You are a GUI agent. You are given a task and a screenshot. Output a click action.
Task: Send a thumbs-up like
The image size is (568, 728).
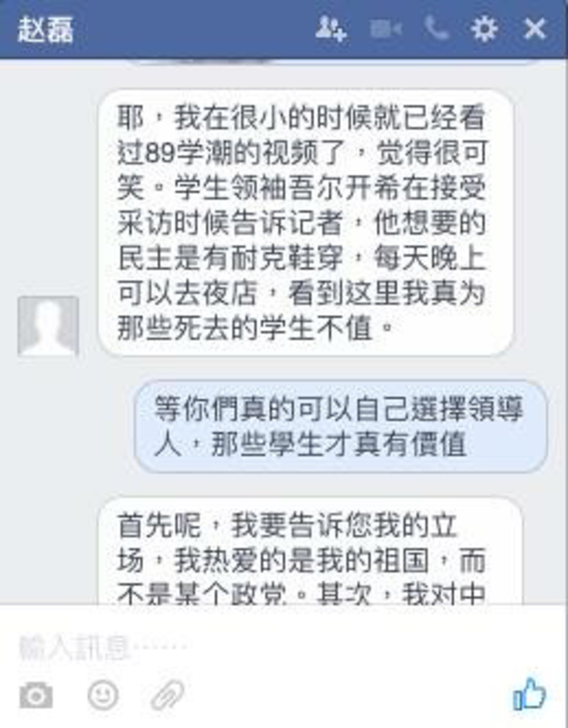coord(529,694)
